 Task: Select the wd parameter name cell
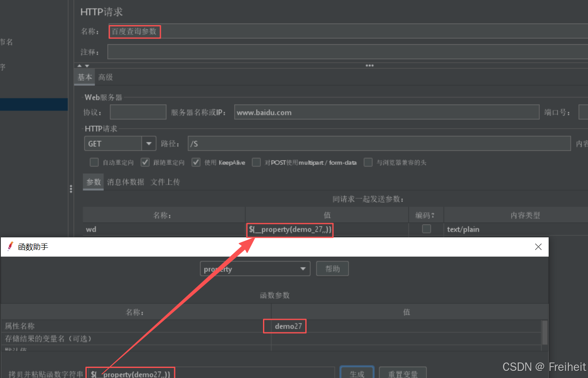pos(164,229)
